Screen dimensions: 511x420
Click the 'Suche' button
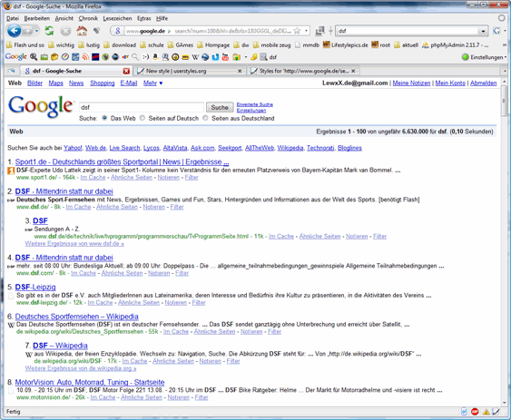(220, 107)
